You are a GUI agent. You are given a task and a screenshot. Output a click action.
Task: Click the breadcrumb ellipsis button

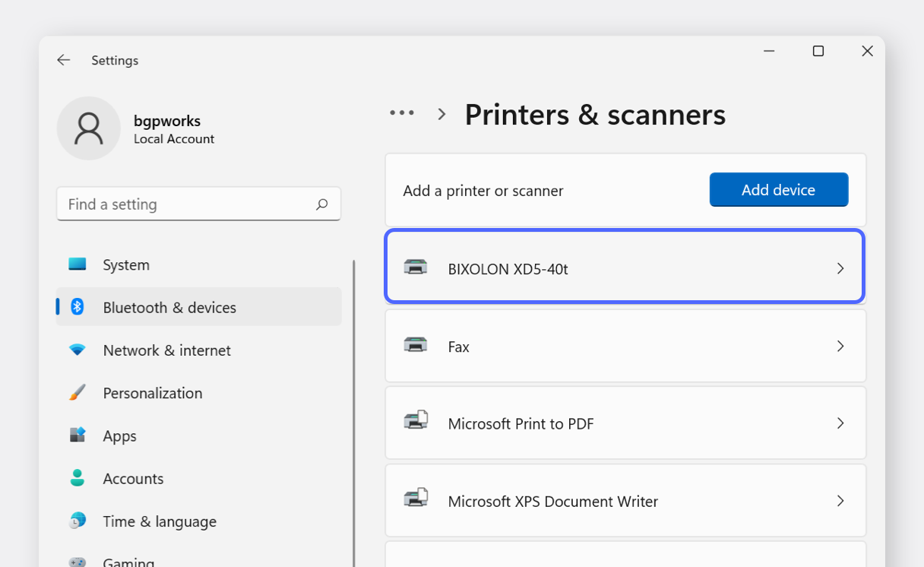click(402, 113)
